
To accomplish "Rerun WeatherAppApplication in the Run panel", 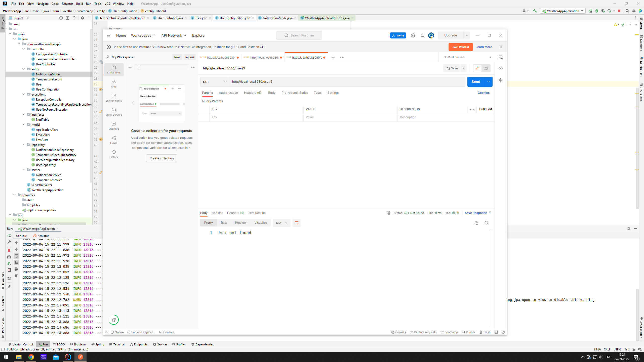I will click(9, 236).
